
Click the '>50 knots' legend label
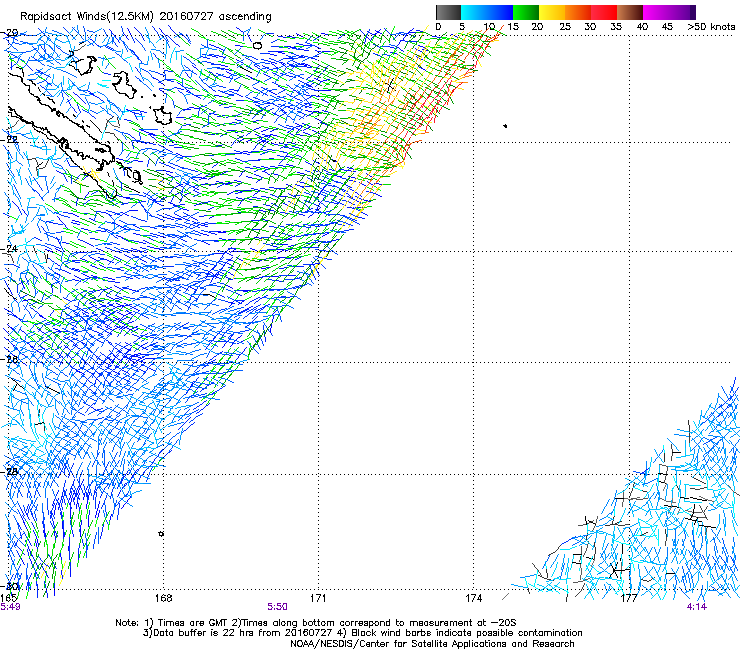711,26
